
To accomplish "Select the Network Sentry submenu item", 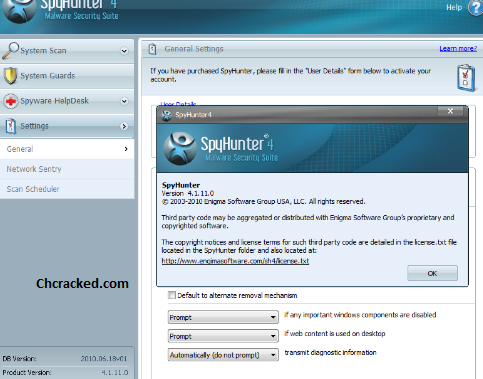I will pos(67,169).
